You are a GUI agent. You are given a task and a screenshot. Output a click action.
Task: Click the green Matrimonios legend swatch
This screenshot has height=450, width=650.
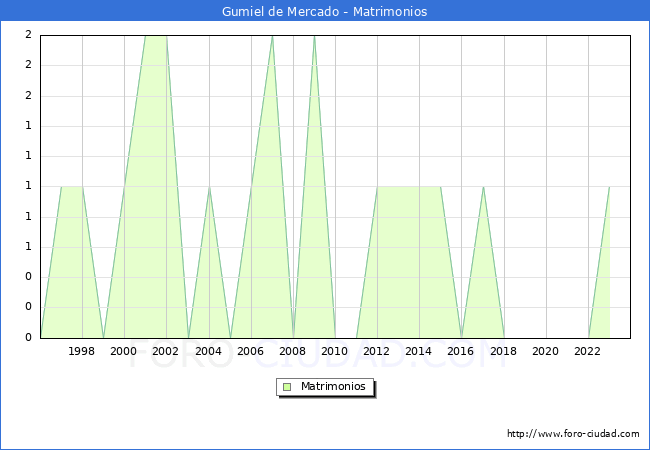point(287,387)
